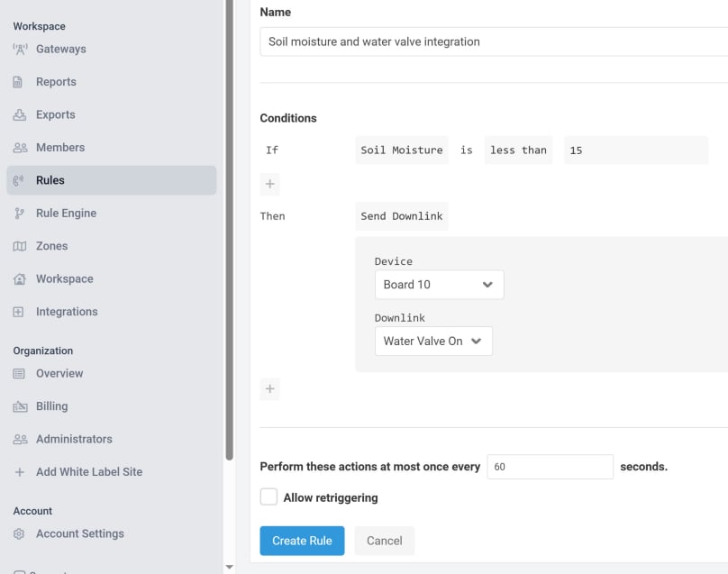Click the 'Allow retriggering' label text

[331, 497]
